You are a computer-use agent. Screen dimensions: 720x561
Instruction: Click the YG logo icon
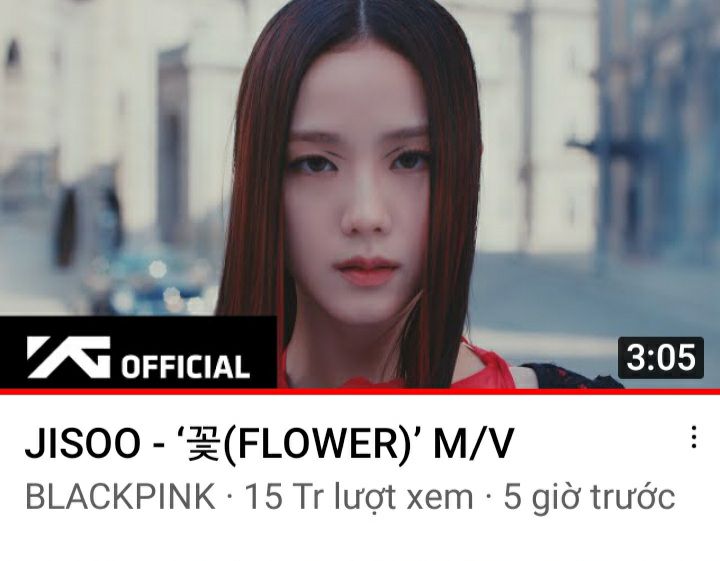coord(69,357)
